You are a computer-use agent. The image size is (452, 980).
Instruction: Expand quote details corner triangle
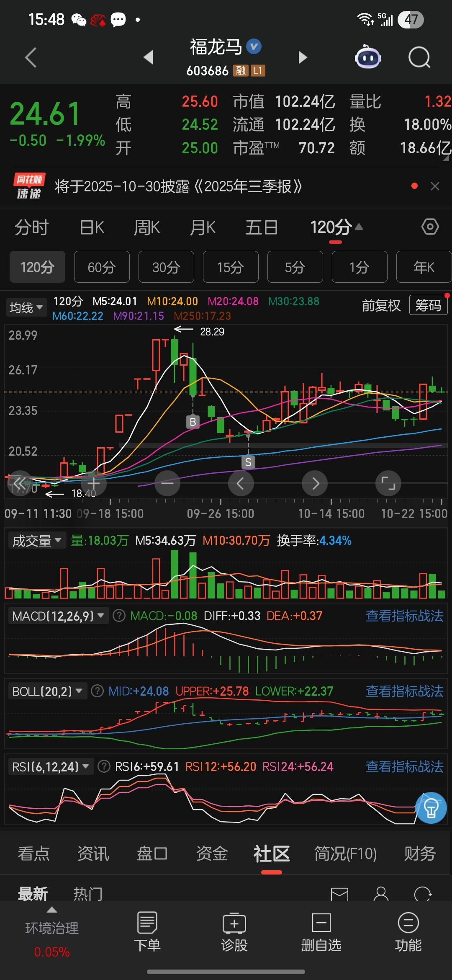446,158
